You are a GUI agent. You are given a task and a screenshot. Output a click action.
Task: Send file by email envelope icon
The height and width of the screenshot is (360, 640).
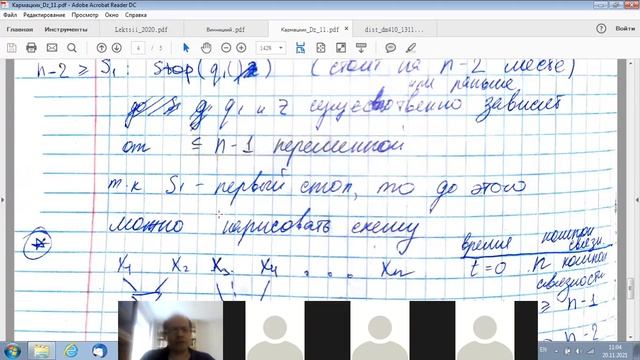[52, 48]
